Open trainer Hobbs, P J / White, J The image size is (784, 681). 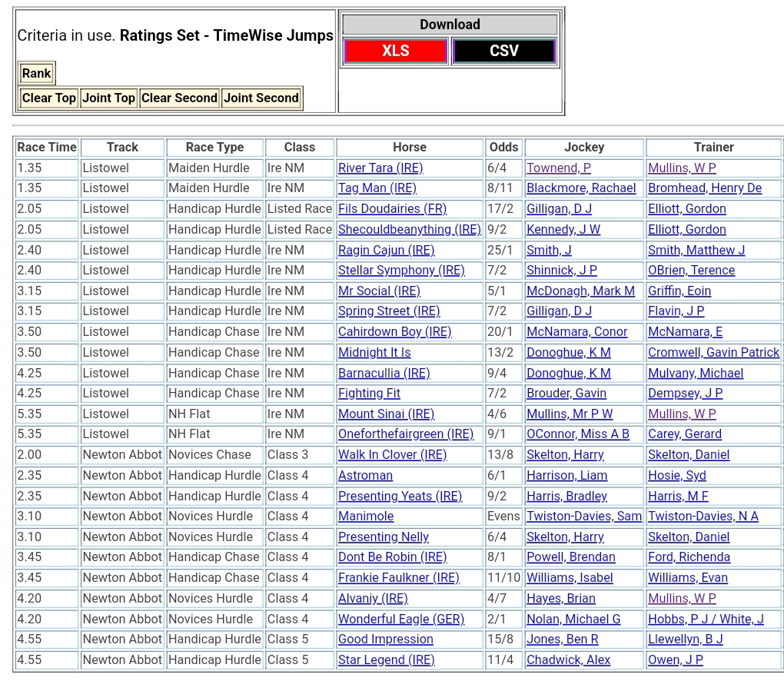point(706,619)
